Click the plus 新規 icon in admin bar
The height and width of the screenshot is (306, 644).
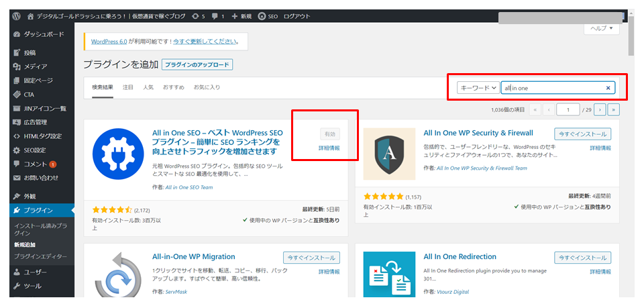tap(235, 16)
